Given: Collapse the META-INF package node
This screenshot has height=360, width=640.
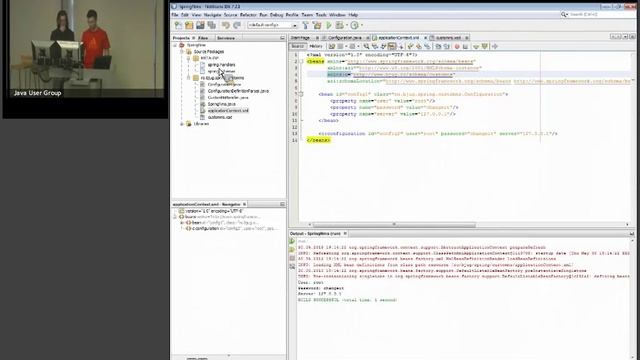Looking at the screenshot, I should pyautogui.click(x=189, y=58).
